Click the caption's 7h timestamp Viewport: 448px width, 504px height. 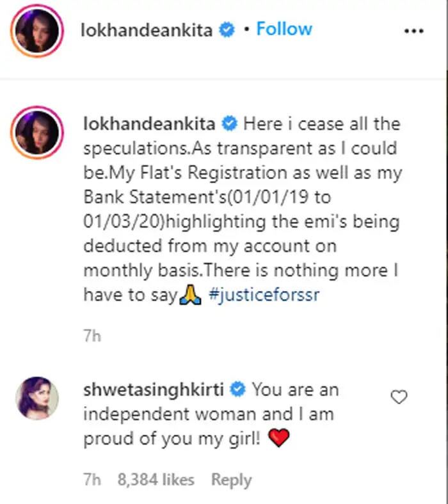(92, 335)
